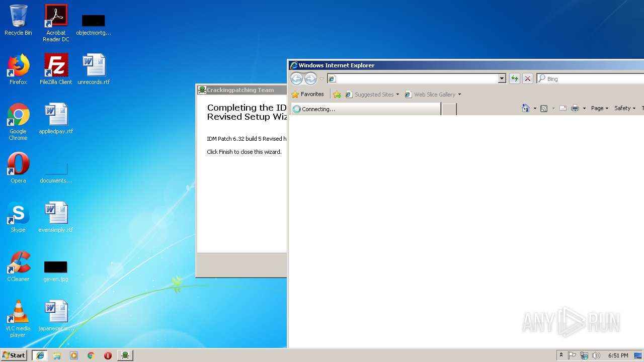The height and width of the screenshot is (362, 644).
Task: Click the Crackingpatching Team window title bar
Action: [242, 90]
